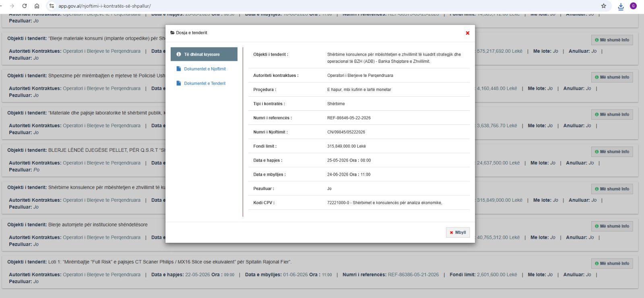Click Autoriteti Kontraktues value in Blerje automjete row

(101, 238)
